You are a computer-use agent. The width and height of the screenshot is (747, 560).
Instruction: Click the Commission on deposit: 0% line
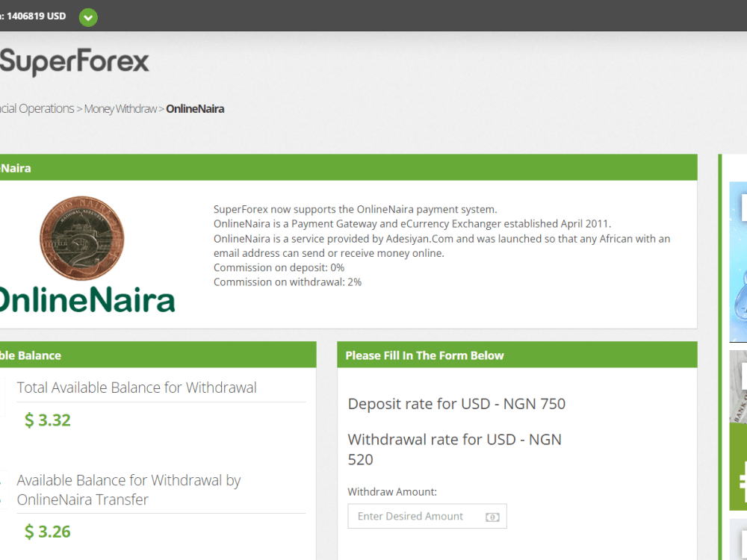coord(279,267)
